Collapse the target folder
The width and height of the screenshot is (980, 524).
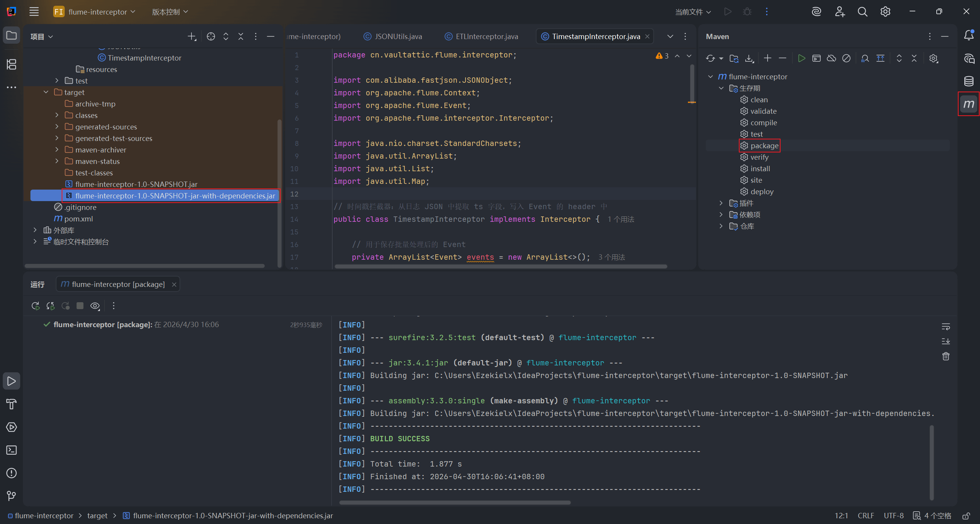(46, 92)
